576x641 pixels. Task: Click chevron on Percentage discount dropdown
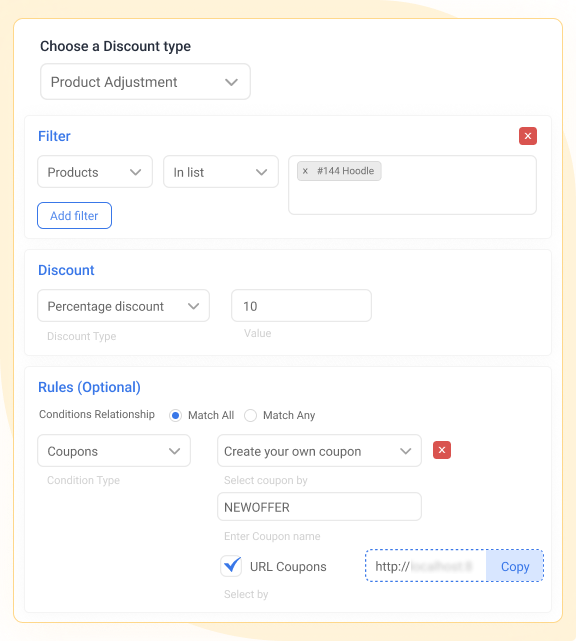pyautogui.click(x=193, y=306)
